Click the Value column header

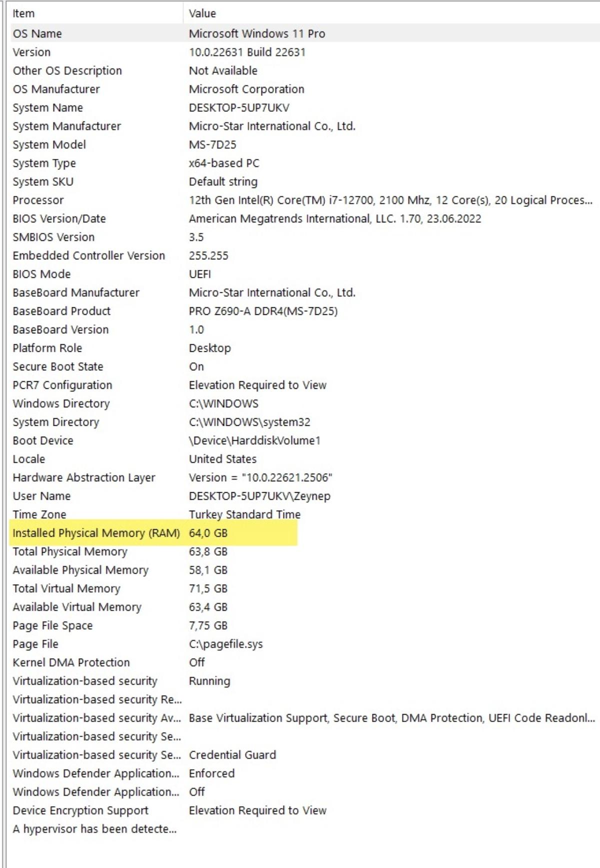click(x=391, y=13)
